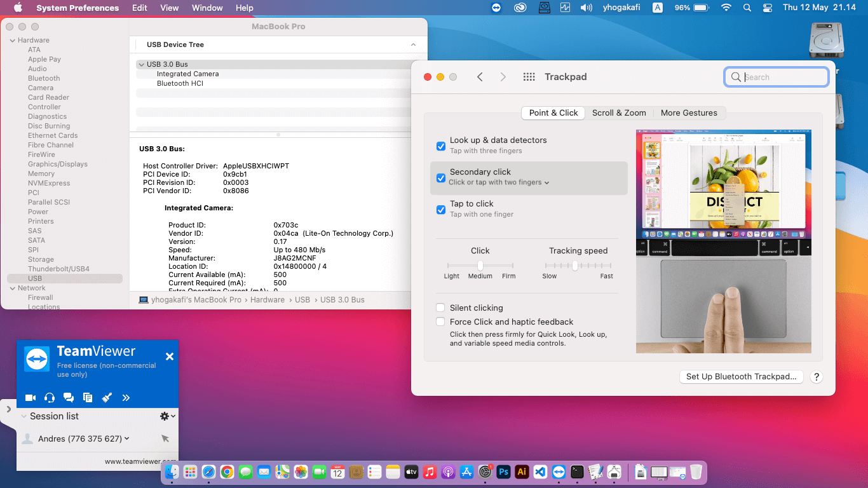Click the TeamViewer file transfer icon

tap(88, 398)
